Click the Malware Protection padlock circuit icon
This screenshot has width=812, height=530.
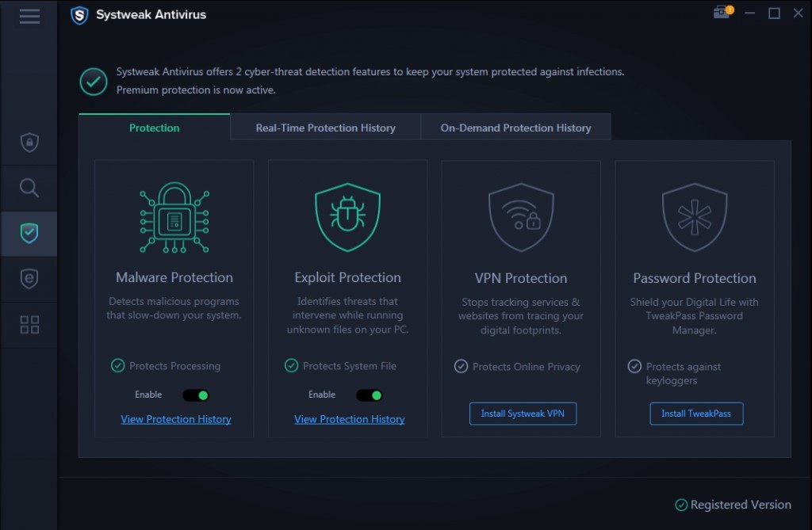[x=174, y=217]
